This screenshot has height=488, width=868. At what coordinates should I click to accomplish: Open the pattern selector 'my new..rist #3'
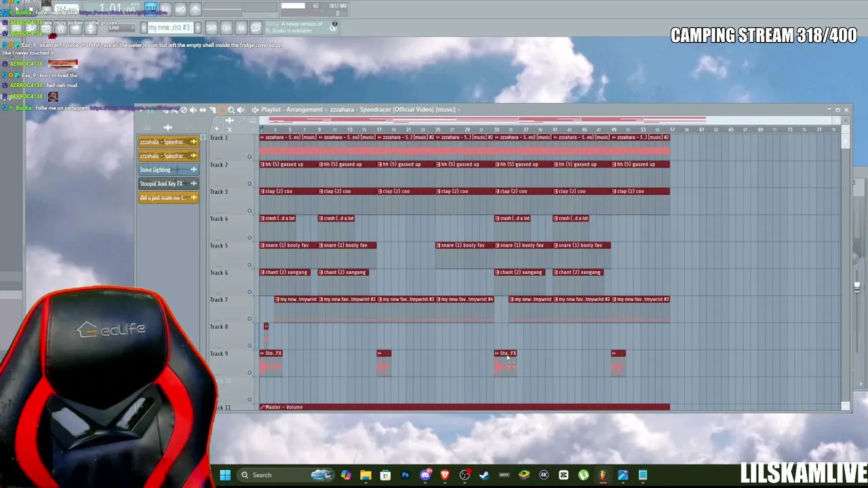click(x=170, y=28)
